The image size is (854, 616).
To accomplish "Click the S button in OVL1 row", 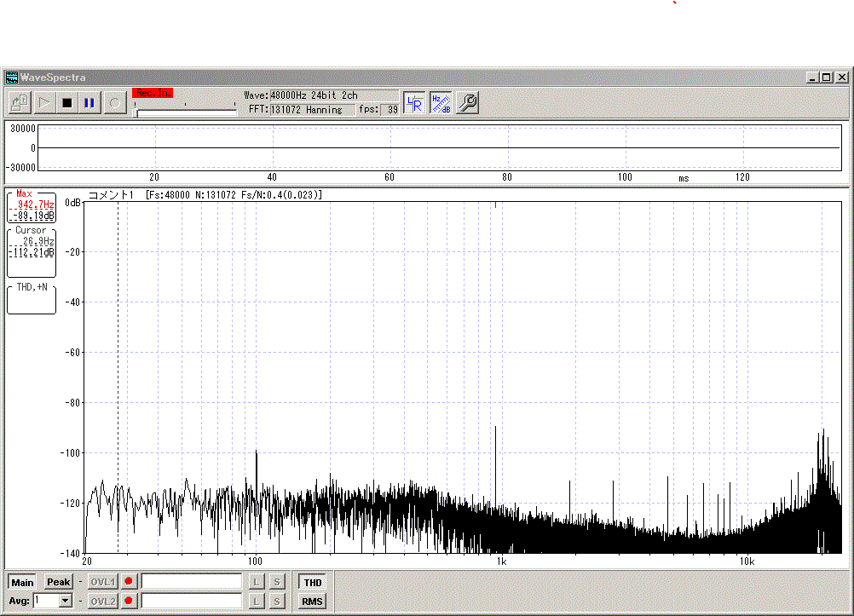I will [277, 582].
